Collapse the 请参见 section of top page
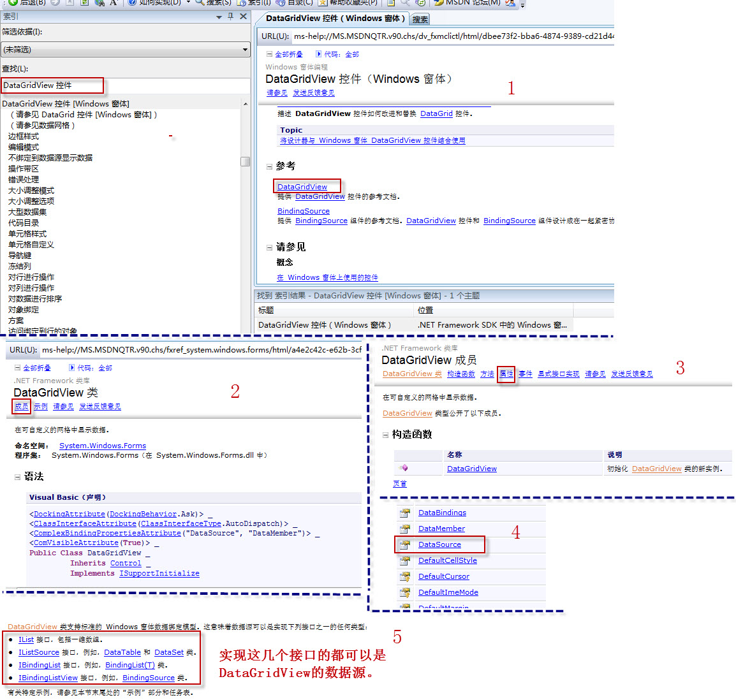 point(269,247)
